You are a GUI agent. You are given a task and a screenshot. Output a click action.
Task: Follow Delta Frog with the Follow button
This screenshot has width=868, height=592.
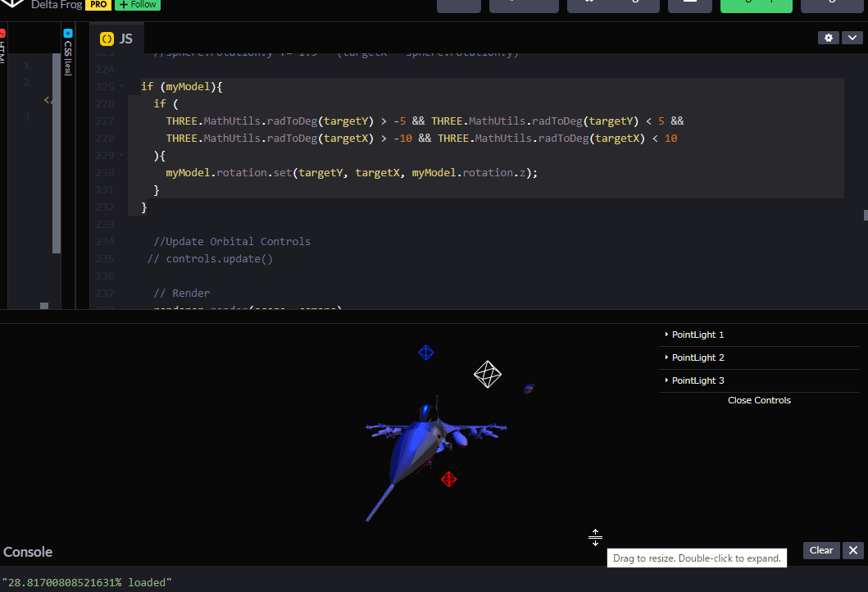pyautogui.click(x=138, y=4)
